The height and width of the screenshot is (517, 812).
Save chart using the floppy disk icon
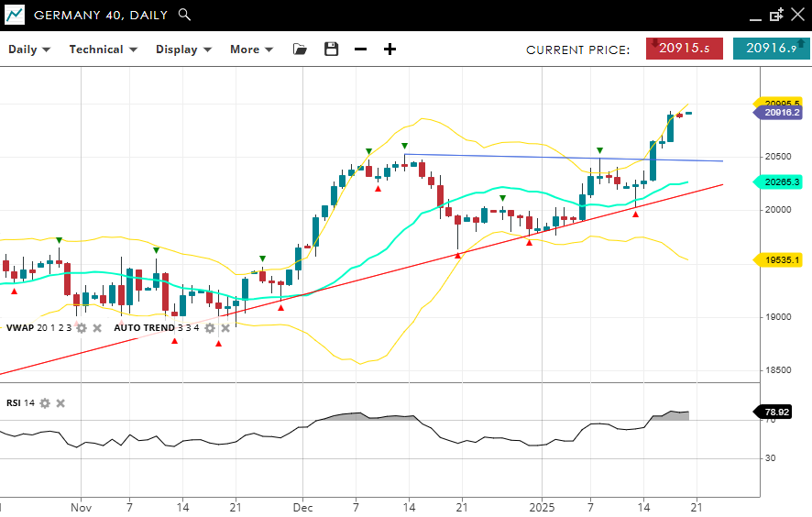tap(332, 49)
